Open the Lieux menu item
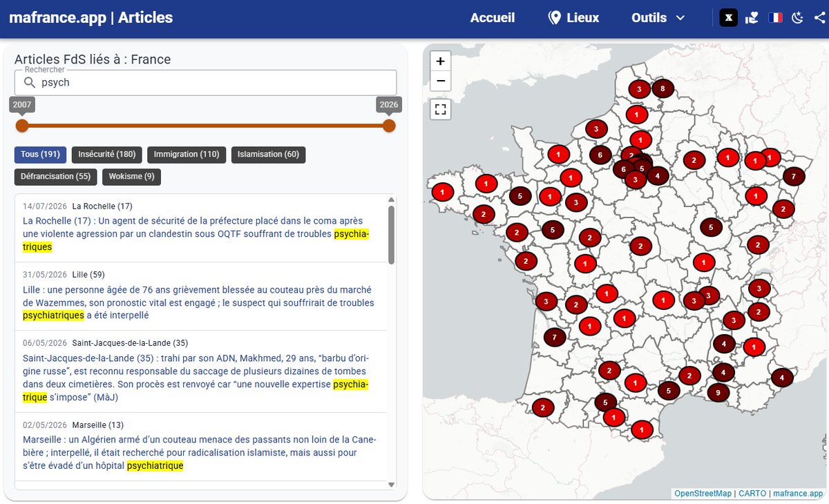Screen dimensions: 829x504 pos(573,18)
